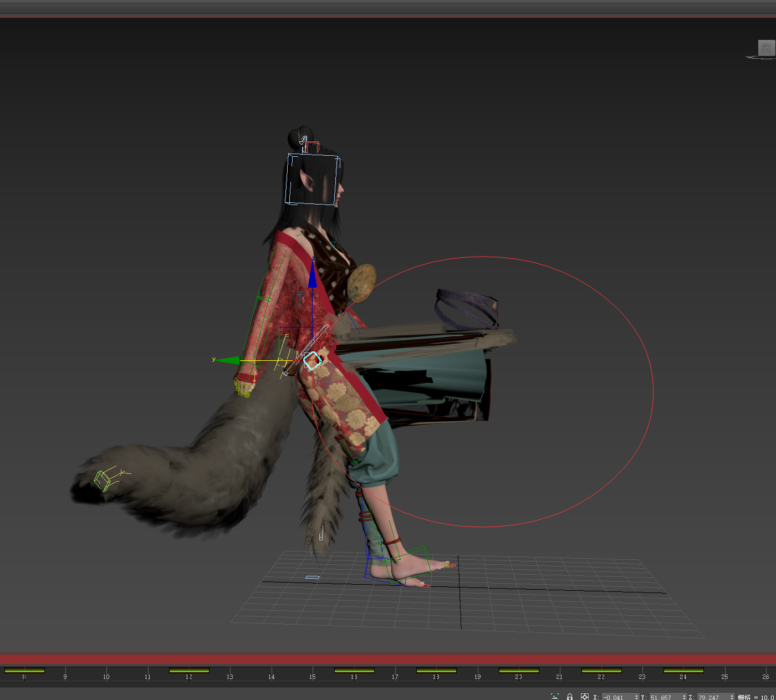Click the ViewCube left face
The height and width of the screenshot is (700, 776).
[x=766, y=48]
